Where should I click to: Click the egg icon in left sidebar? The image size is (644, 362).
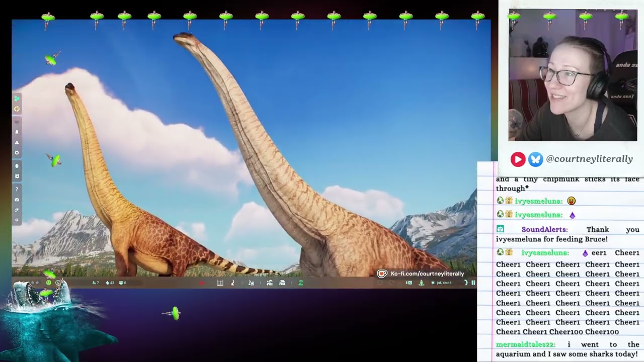17,165
